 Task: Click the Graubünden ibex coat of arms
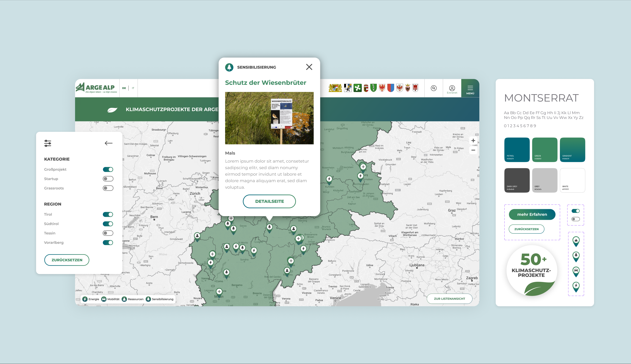click(x=348, y=88)
